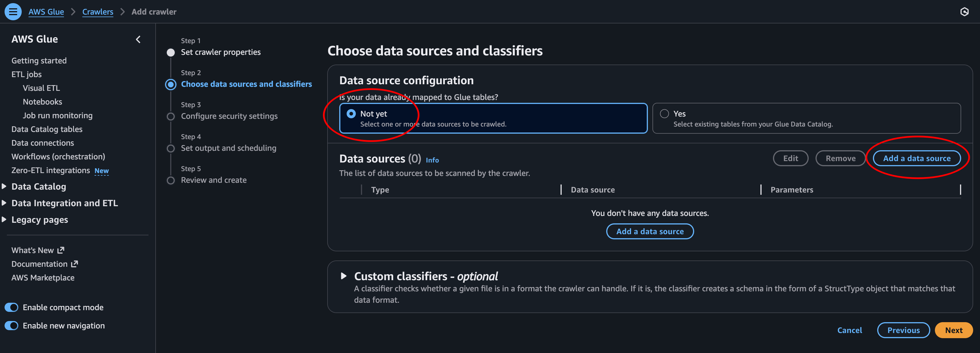Toggle Enable compact mode switch
The image size is (980, 353).
point(11,307)
